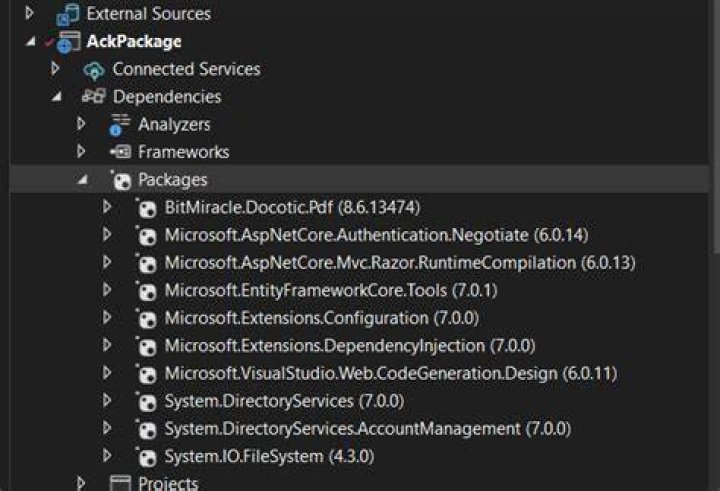The image size is (720, 491).
Task: Click the BitMiracle.Docotic.Pdf package icon
Action: tap(147, 208)
